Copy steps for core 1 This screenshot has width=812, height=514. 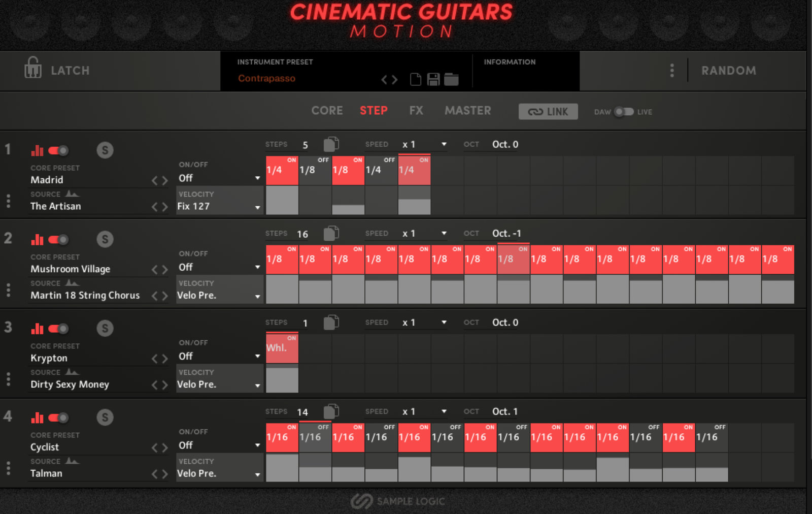[x=331, y=145]
